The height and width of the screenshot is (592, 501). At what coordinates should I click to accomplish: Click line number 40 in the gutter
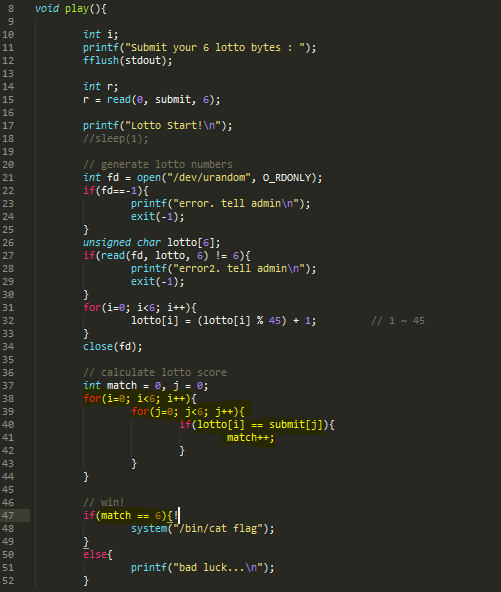click(8, 425)
